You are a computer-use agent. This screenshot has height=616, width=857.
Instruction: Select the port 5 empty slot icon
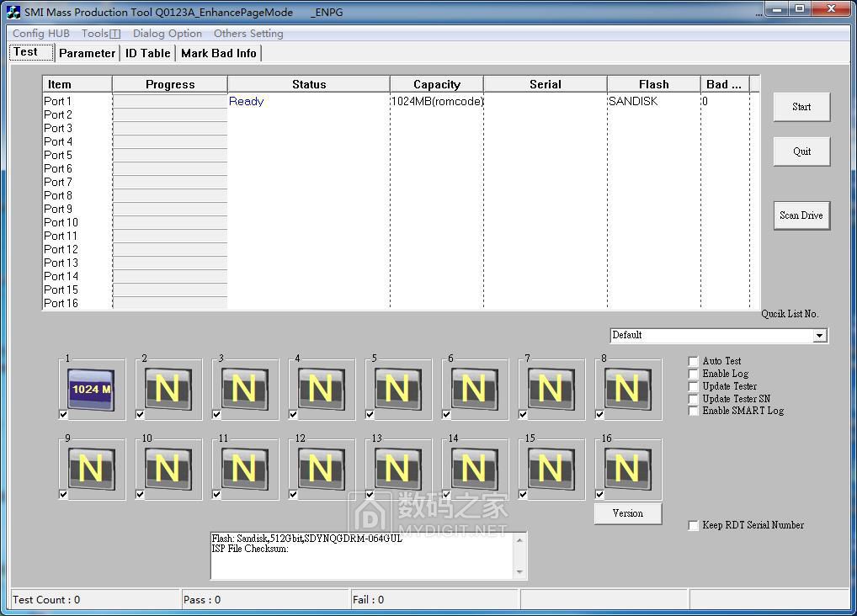coord(397,389)
